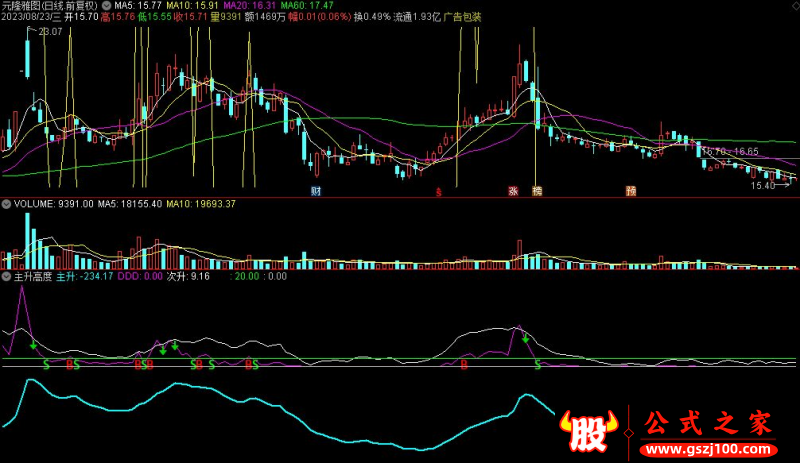Screen dimensions: 800x463
Task: Click the 主升高度 indicator name
Action: click(33, 277)
